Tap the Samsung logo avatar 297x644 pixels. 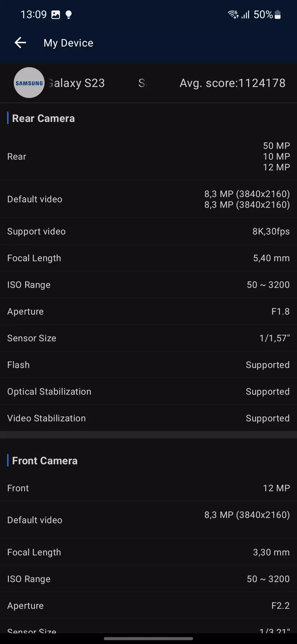[x=29, y=83]
